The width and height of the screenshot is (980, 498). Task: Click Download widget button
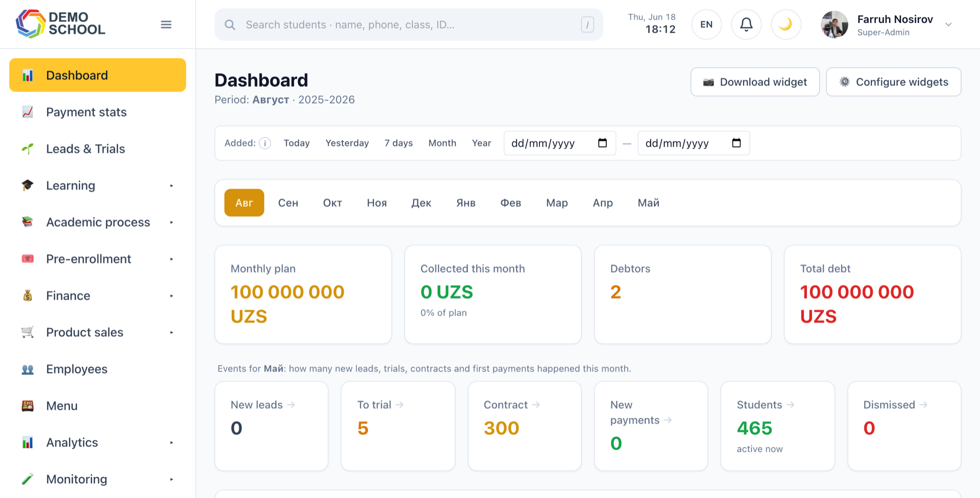(x=755, y=82)
